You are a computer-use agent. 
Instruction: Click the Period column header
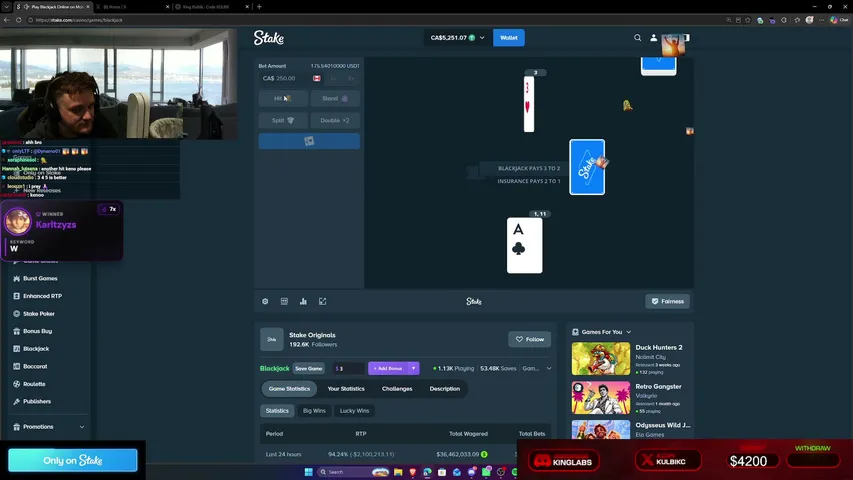point(274,434)
